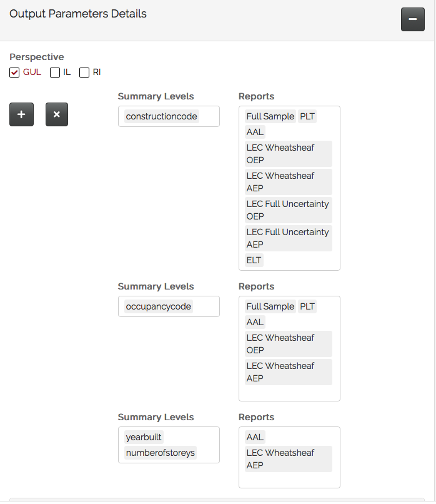Select the ELT tag in first Reports box
Image resolution: width=436 pixels, height=504 pixels.
point(254,260)
